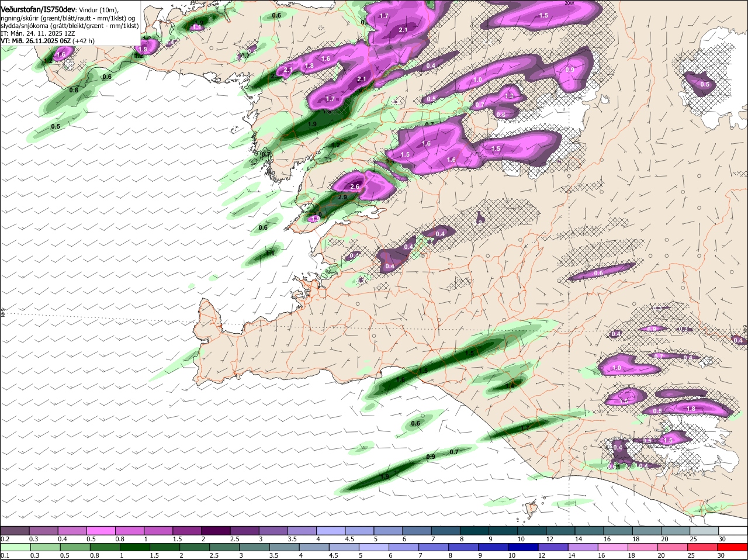Pick the 10–12 deep blue rain swatch

524,547
